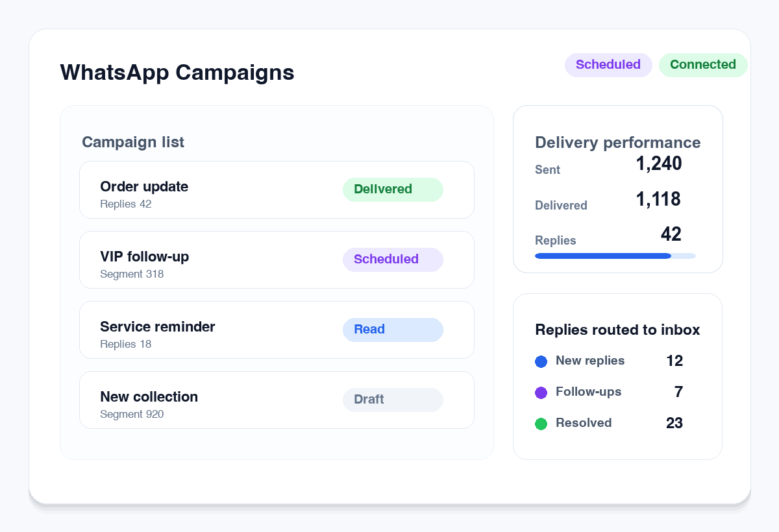Click the Delivered value 1,118
The width and height of the screenshot is (779, 532).
[x=658, y=200]
